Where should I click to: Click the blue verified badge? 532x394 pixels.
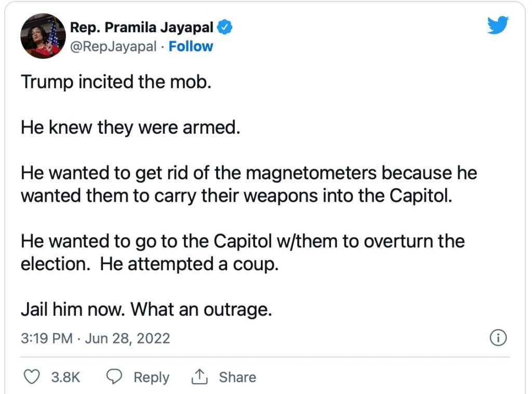224,27
